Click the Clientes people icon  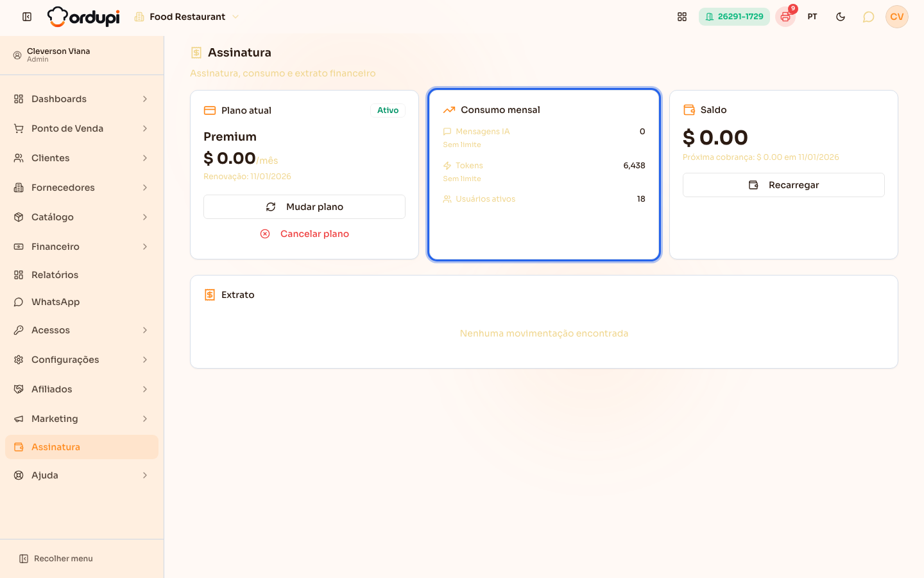[x=19, y=158]
